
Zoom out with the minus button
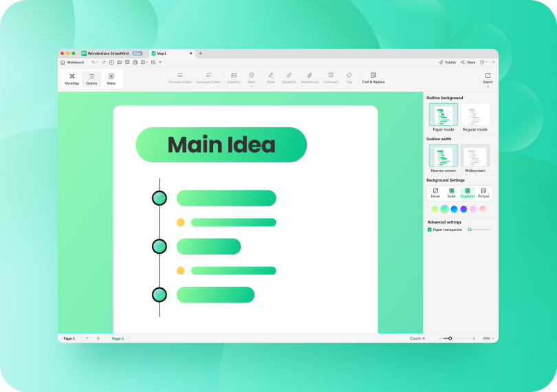coord(440,338)
